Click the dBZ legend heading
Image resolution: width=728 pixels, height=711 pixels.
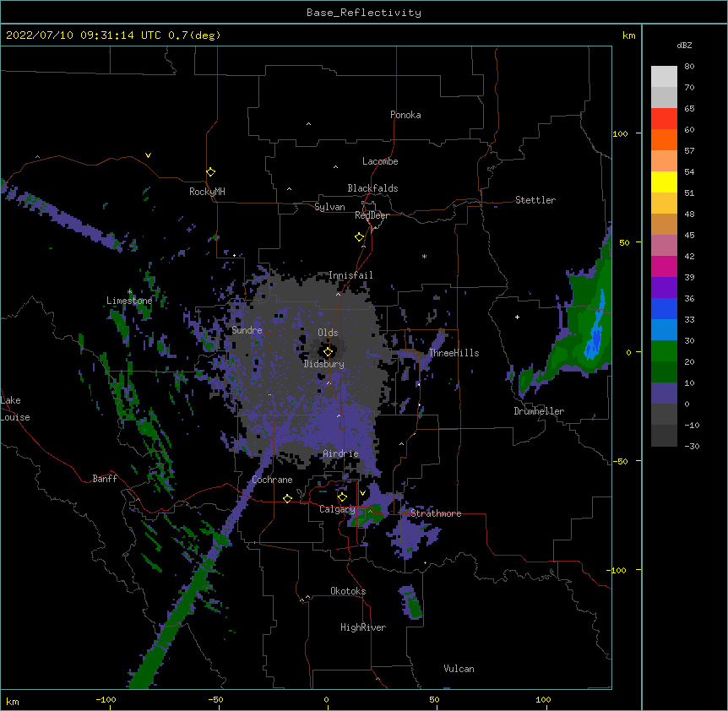(x=684, y=46)
